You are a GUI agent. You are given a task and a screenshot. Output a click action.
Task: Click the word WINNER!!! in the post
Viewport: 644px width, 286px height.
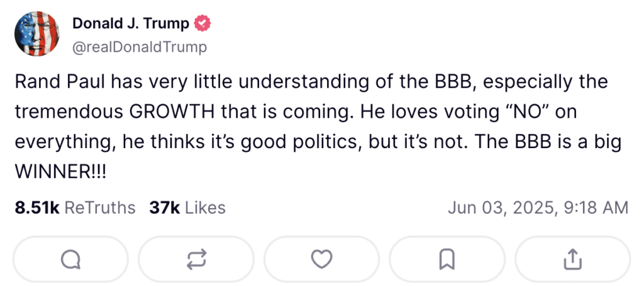(60, 170)
